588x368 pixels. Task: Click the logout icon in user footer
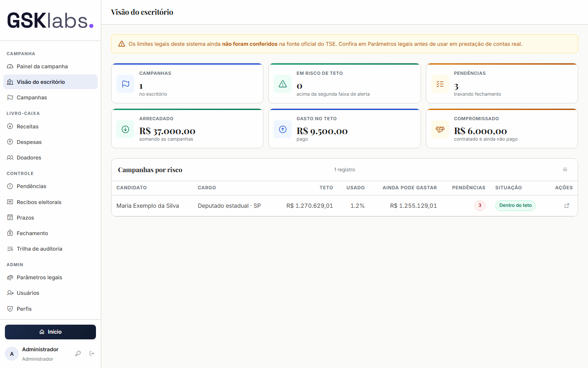(92, 354)
